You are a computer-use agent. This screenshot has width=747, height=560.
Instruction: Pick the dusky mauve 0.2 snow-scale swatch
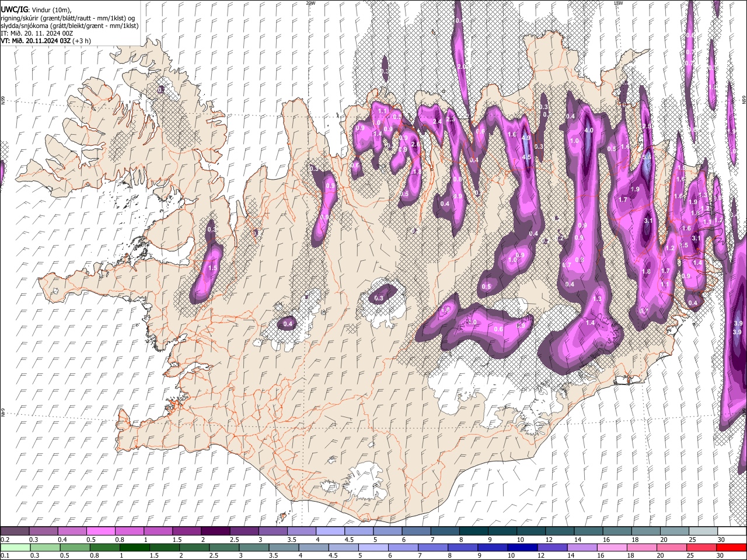click(x=15, y=531)
